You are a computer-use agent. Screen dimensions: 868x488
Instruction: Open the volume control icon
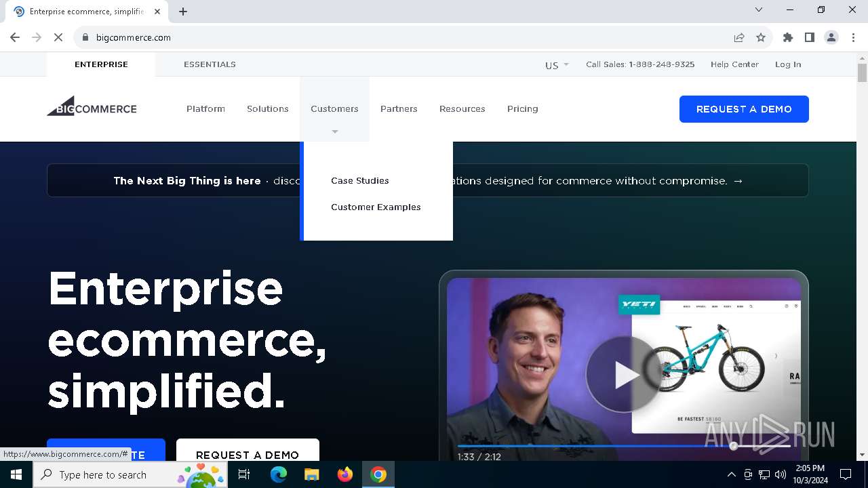[x=781, y=474]
